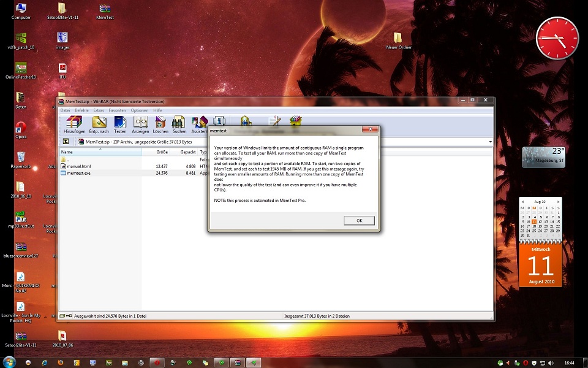Open the Papierkorb desktop icon
The width and height of the screenshot is (588, 368).
[21, 158]
